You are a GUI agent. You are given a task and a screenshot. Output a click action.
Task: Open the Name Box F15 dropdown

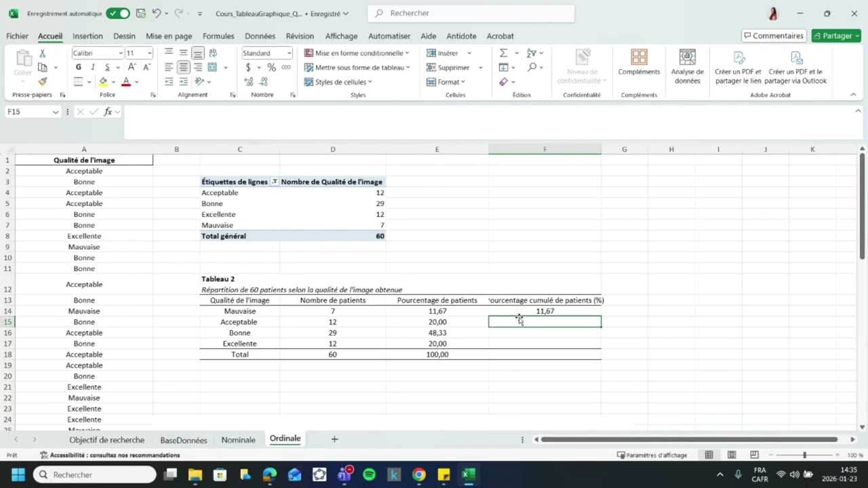[x=56, y=112]
